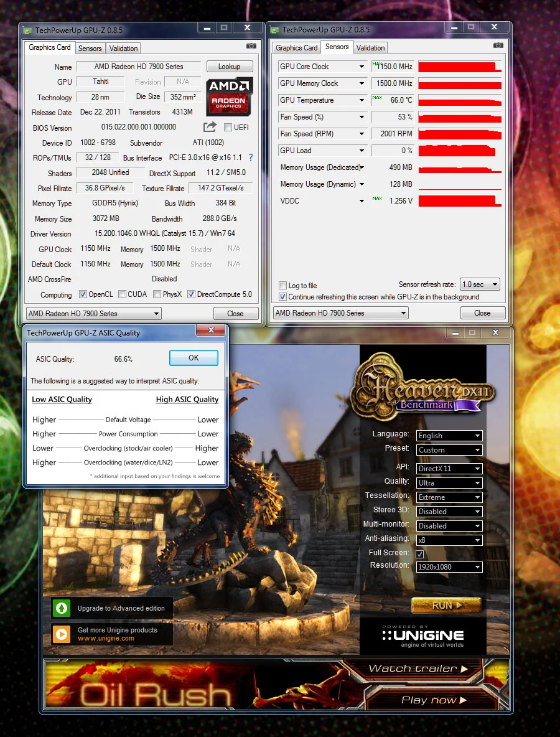560x737 pixels.
Task: Open the API dropdown showing DirectX 11
Action: click(x=449, y=468)
